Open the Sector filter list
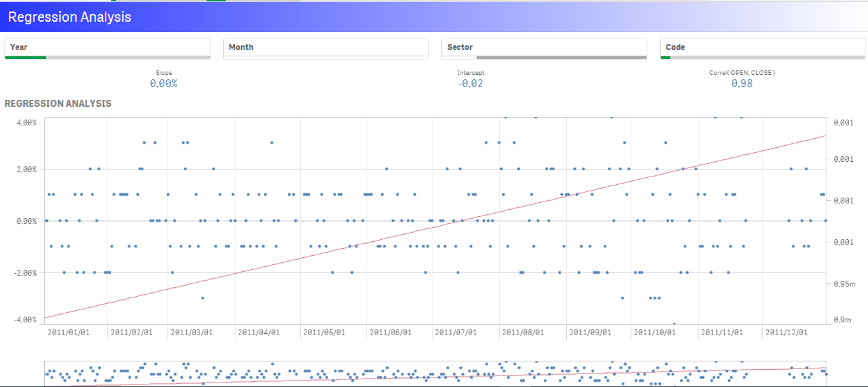 (544, 47)
